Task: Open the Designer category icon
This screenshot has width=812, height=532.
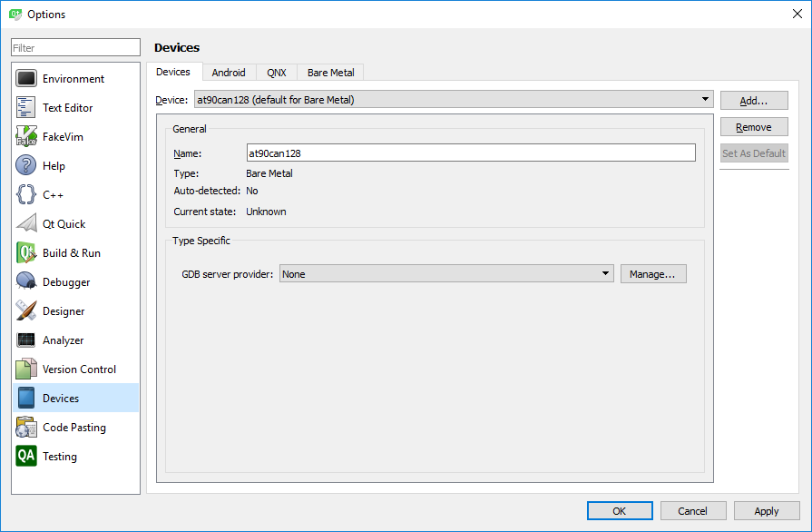Action: pos(26,311)
